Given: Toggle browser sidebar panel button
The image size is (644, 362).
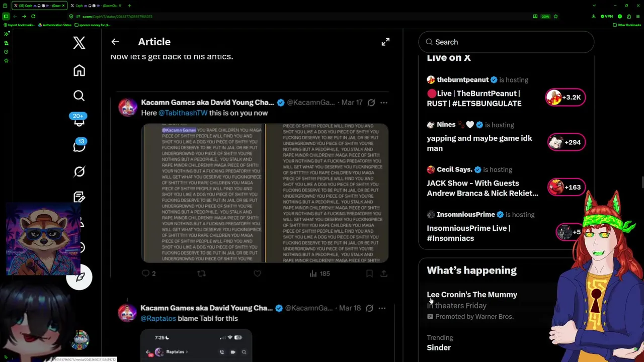Looking at the screenshot, I should [6, 16].
